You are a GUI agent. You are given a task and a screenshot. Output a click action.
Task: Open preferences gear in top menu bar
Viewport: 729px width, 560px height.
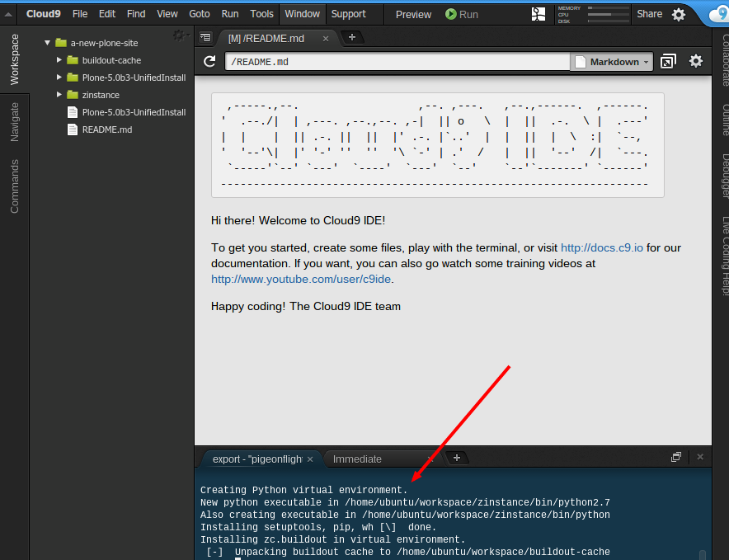(679, 14)
